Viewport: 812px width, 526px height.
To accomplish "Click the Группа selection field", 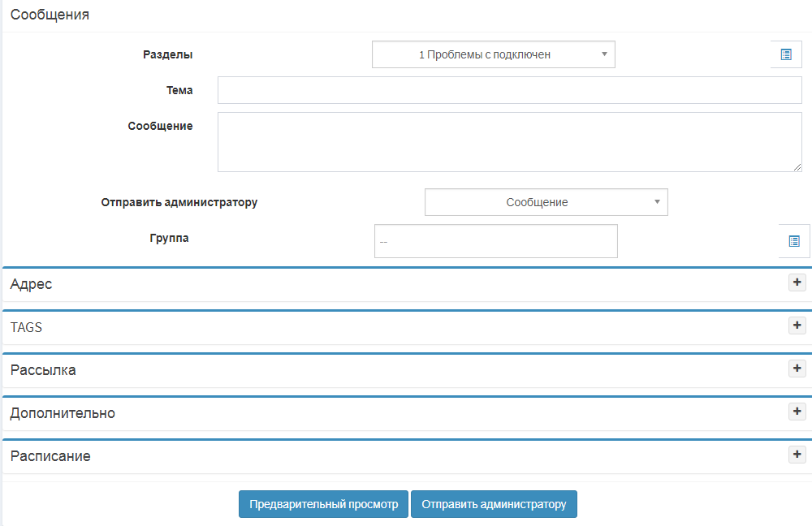I will (495, 241).
